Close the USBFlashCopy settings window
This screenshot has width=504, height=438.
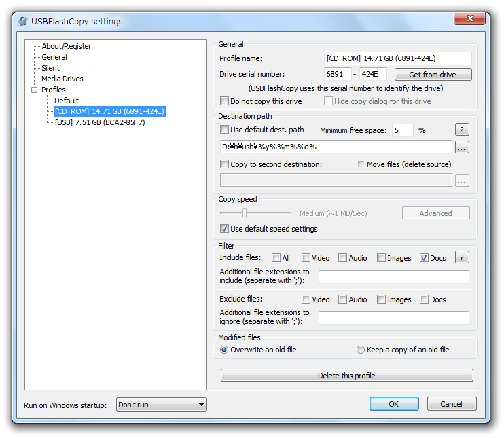[469, 18]
